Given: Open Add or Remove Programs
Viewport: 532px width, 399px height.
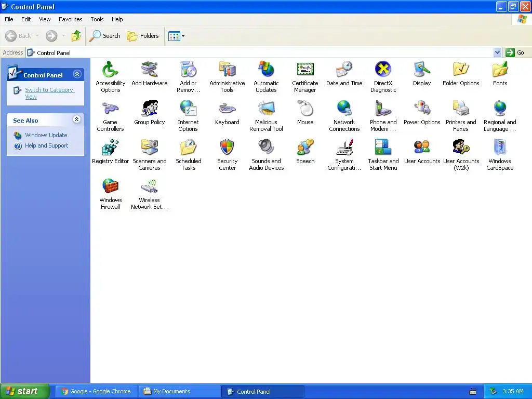Looking at the screenshot, I should (x=188, y=70).
